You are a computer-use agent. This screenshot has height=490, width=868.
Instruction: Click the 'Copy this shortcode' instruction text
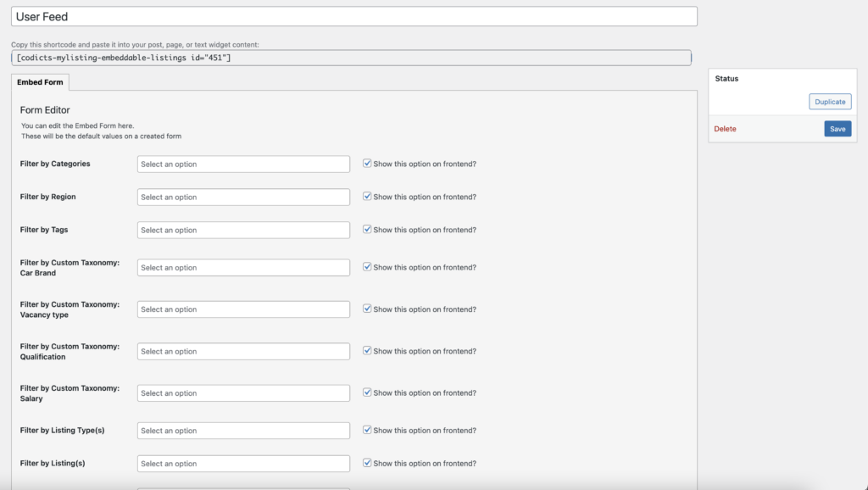[135, 45]
